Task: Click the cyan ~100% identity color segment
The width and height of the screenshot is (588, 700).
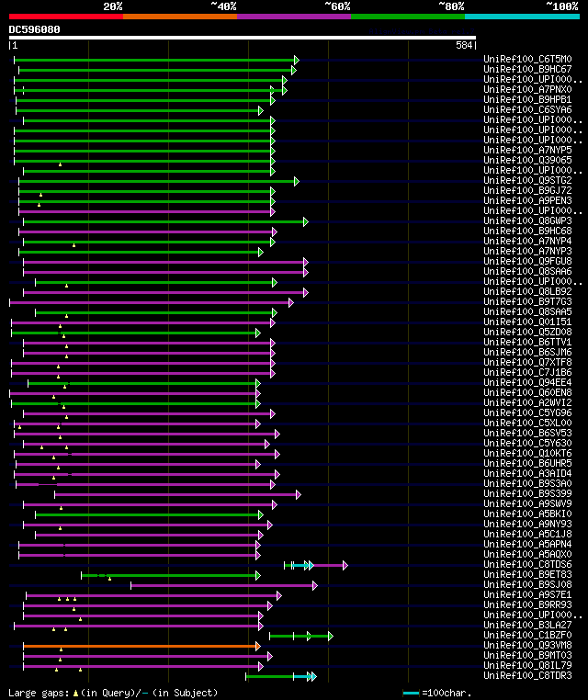Action: coord(522,17)
